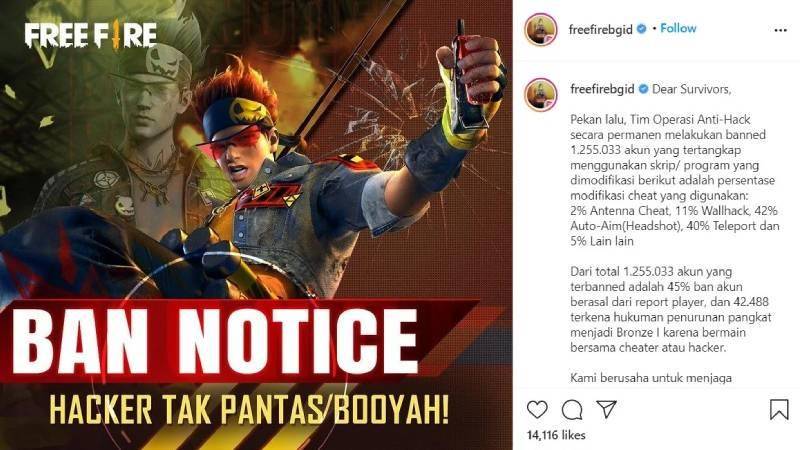The height and width of the screenshot is (450, 800).
Task: Click the freefirebgid username in the caption
Action: click(x=602, y=89)
